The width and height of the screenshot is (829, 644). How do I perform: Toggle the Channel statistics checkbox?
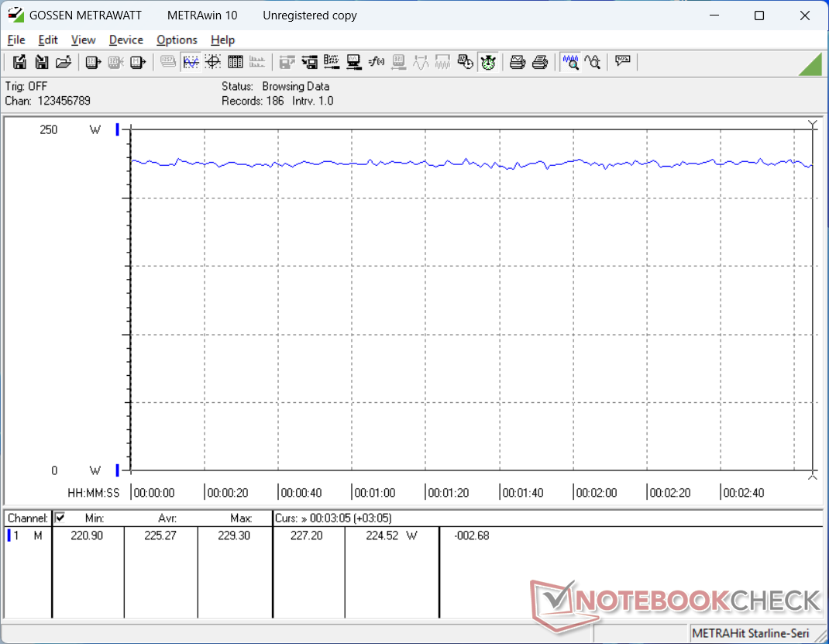pyautogui.click(x=60, y=518)
